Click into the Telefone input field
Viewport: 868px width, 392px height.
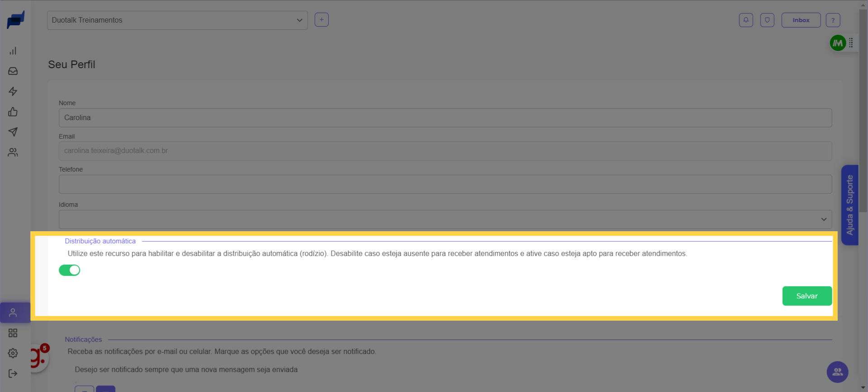[x=445, y=184]
